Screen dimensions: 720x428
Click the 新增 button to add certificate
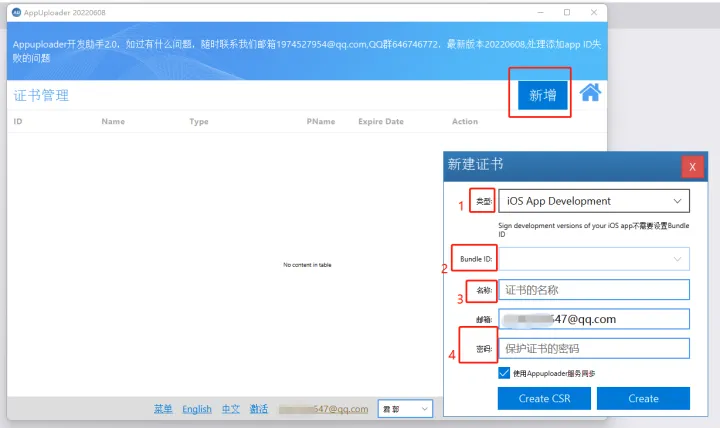click(x=543, y=95)
